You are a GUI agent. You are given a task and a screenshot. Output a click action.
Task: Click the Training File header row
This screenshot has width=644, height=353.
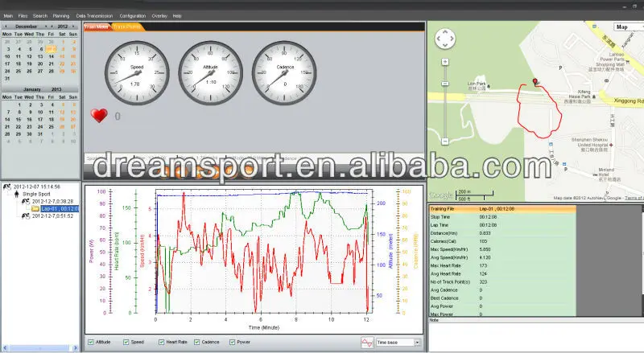point(502,209)
